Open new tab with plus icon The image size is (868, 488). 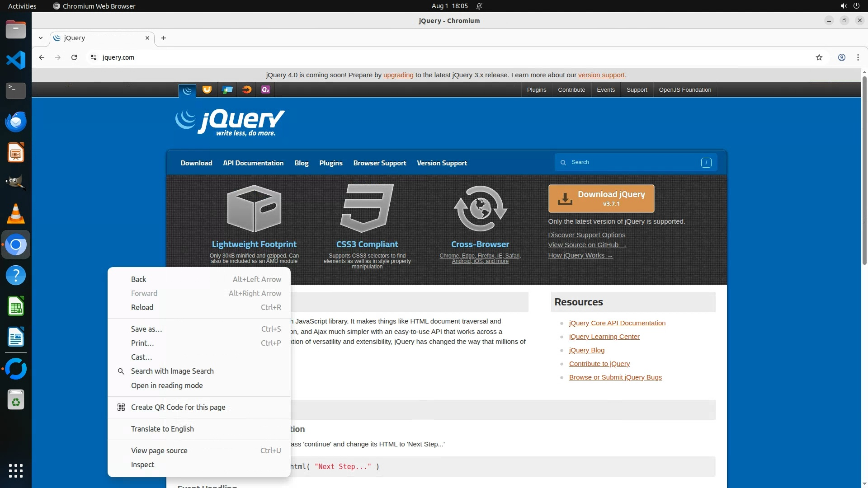click(164, 38)
